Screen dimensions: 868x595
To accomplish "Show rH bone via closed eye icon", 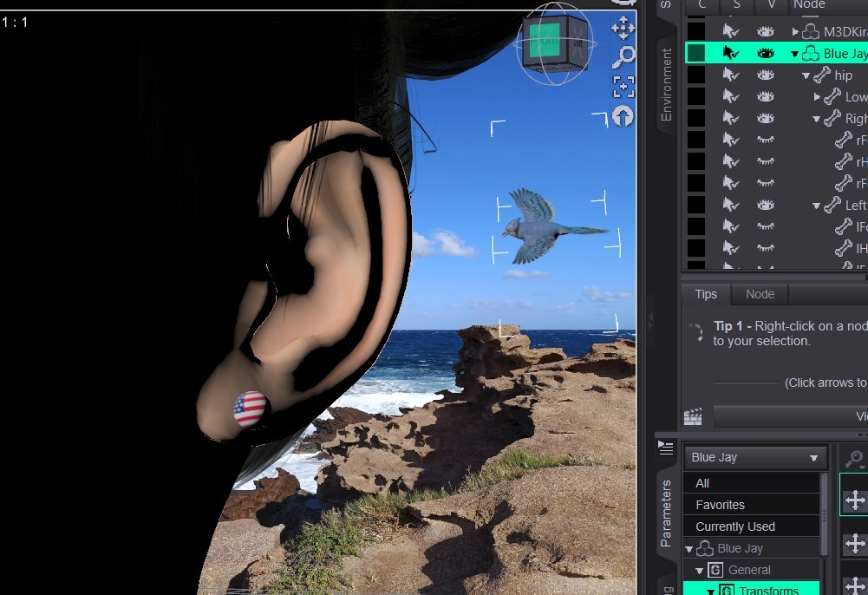I will pyautogui.click(x=766, y=161).
